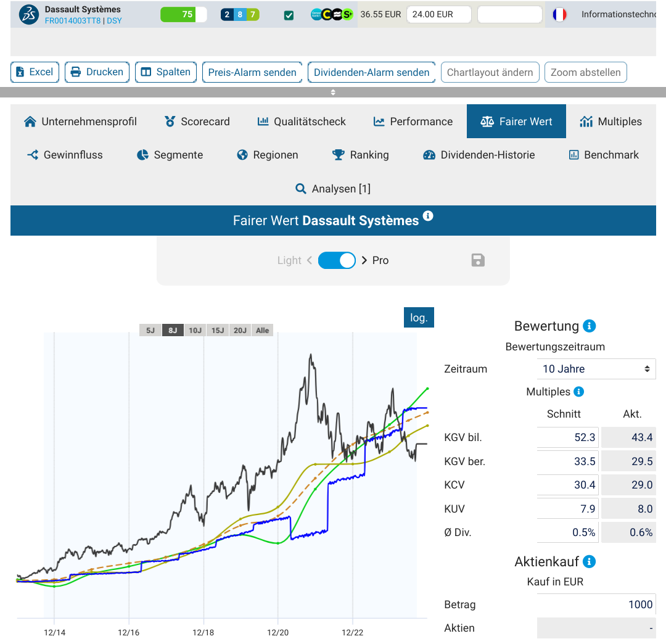Open the Scorecard tab
The height and width of the screenshot is (644, 666).
point(197,122)
